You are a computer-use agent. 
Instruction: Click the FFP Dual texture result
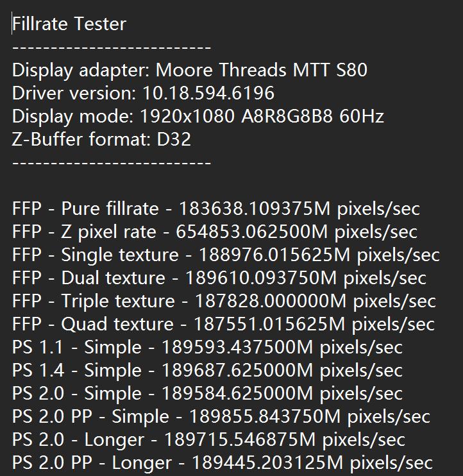219,278
